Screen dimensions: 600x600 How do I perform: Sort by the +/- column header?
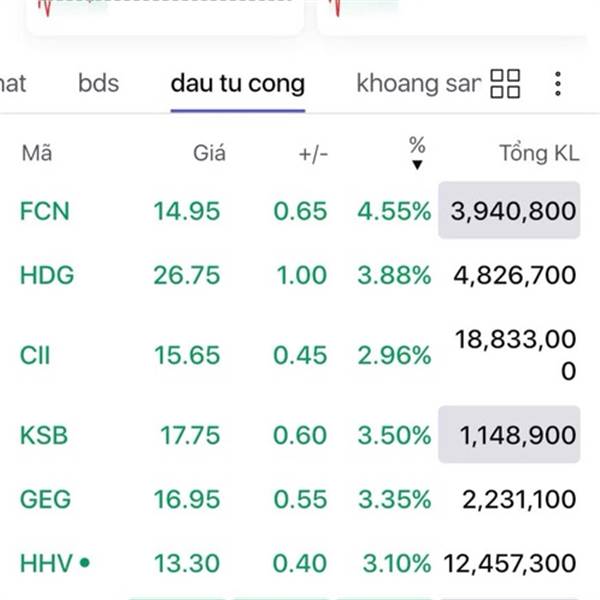coord(313,155)
